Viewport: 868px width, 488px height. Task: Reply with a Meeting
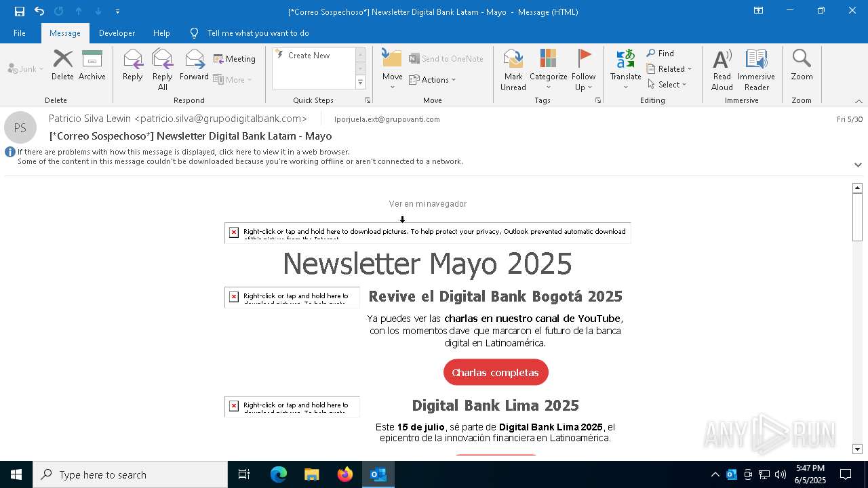click(x=235, y=59)
